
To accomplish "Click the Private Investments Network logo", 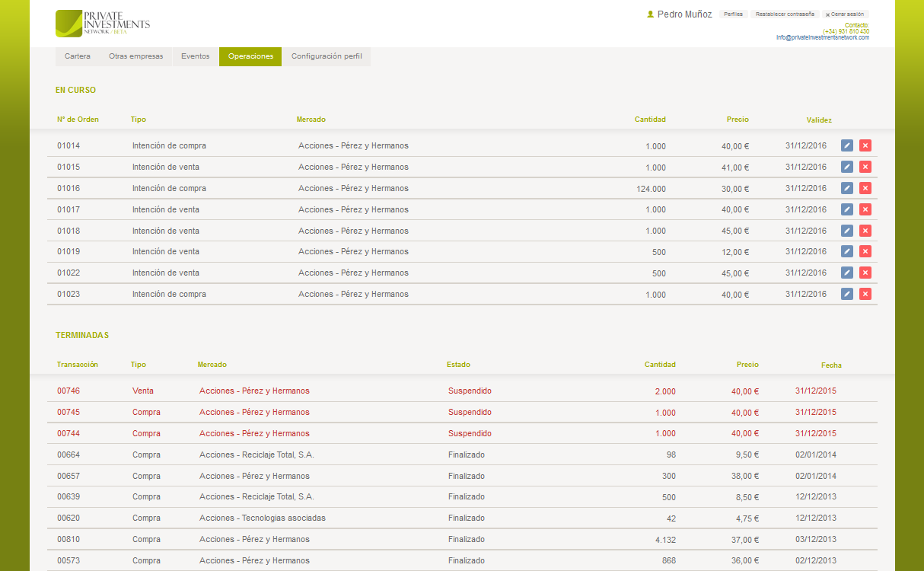I will point(103,24).
